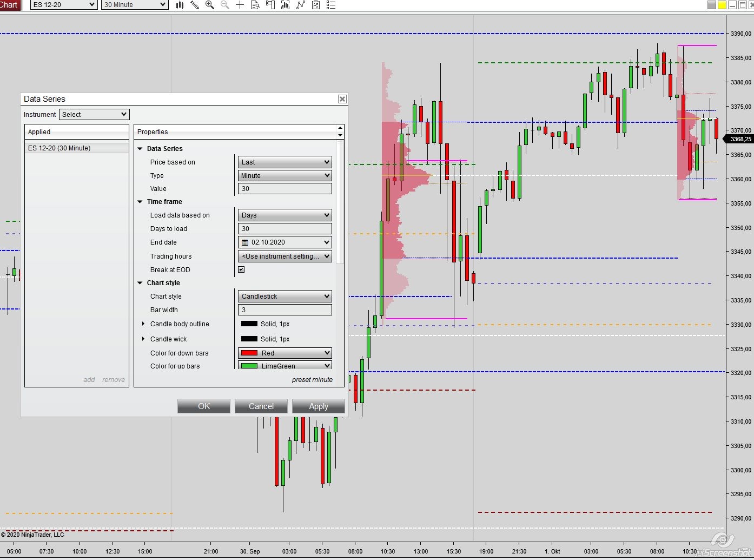The height and width of the screenshot is (560, 754).
Task: Open the Chart style Candlestick dropdown
Action: click(x=285, y=296)
